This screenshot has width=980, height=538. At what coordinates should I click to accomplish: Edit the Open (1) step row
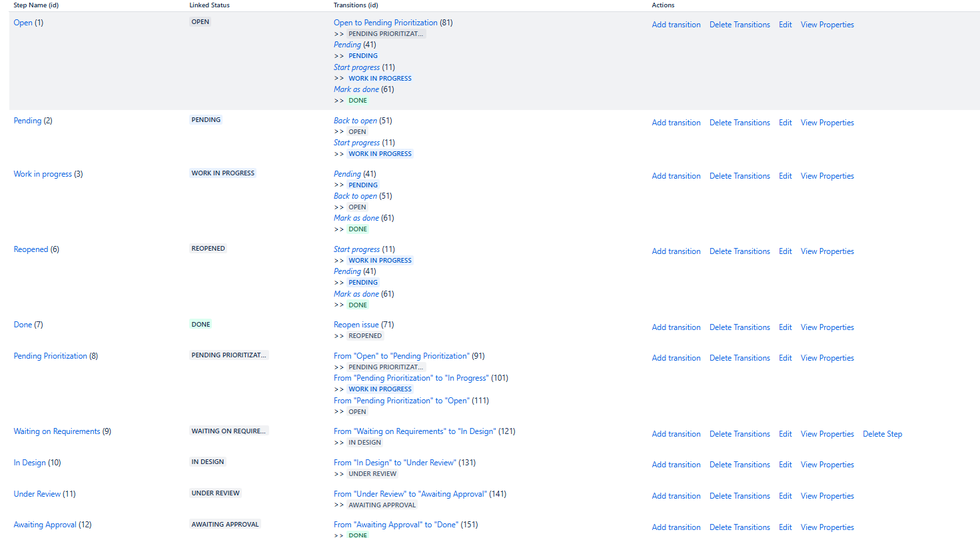(785, 25)
